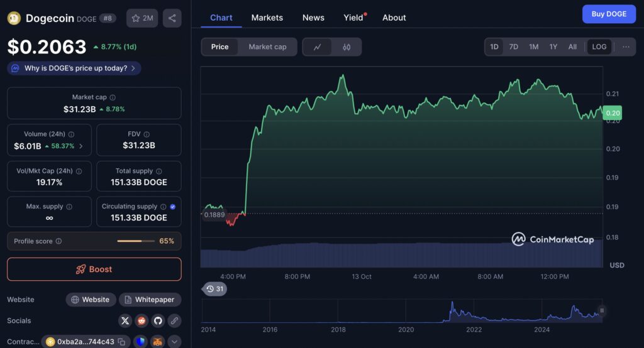Toggle chart to Market cap
The width and height of the screenshot is (644, 348).
267,46
